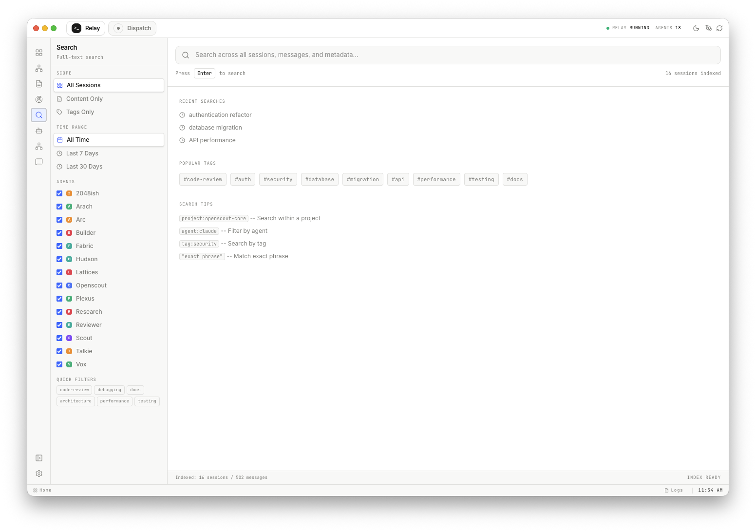Click the moon dark mode icon
This screenshot has width=756, height=532.
[696, 28]
